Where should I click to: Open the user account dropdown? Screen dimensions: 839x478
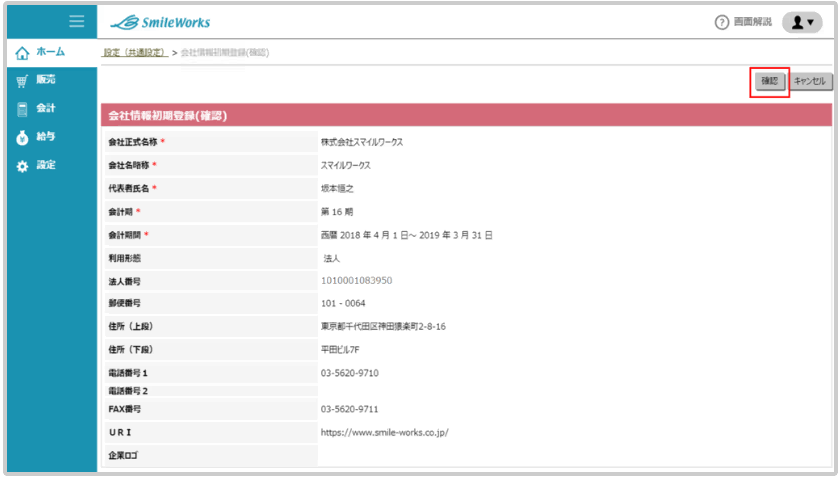[x=802, y=22]
